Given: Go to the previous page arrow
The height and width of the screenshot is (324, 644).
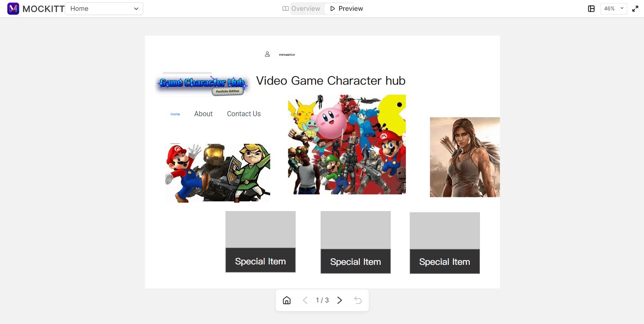Looking at the screenshot, I should click(305, 300).
